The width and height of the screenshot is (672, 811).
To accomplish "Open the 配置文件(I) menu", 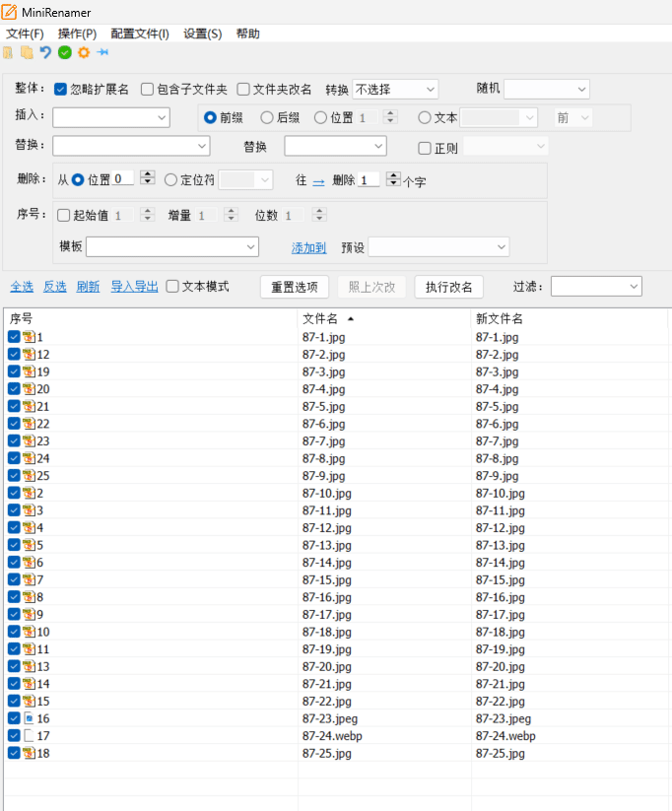I will (x=140, y=34).
